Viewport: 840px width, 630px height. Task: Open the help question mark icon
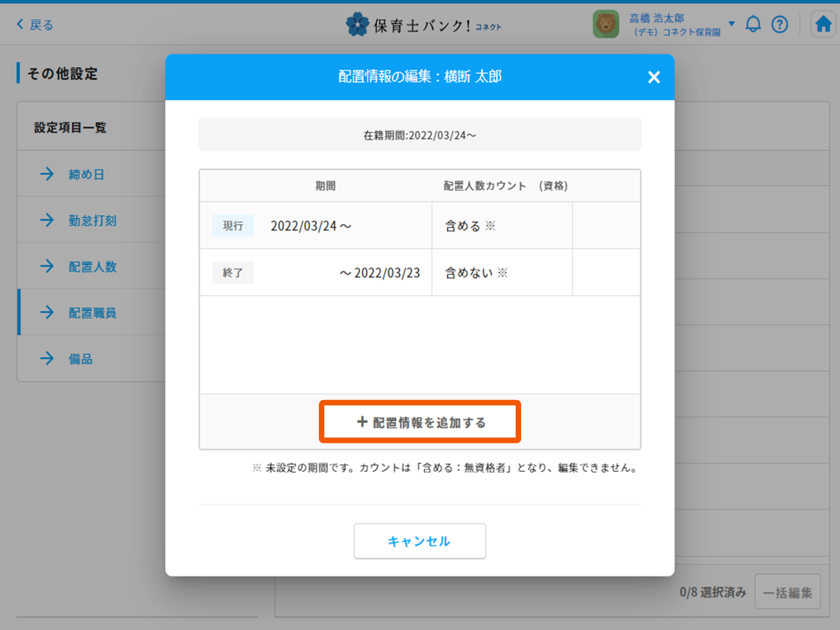click(x=779, y=24)
